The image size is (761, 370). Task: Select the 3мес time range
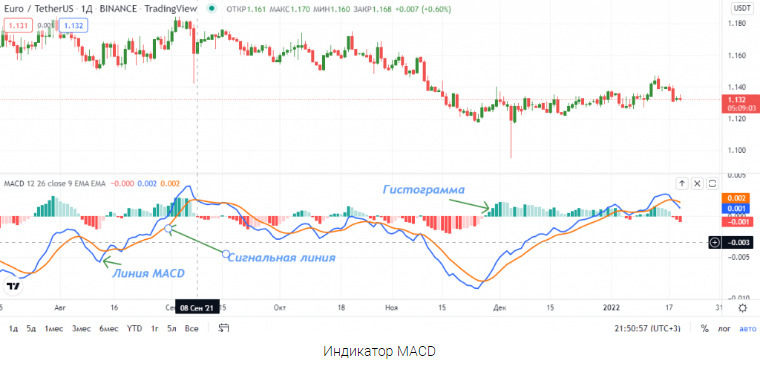(x=82, y=329)
